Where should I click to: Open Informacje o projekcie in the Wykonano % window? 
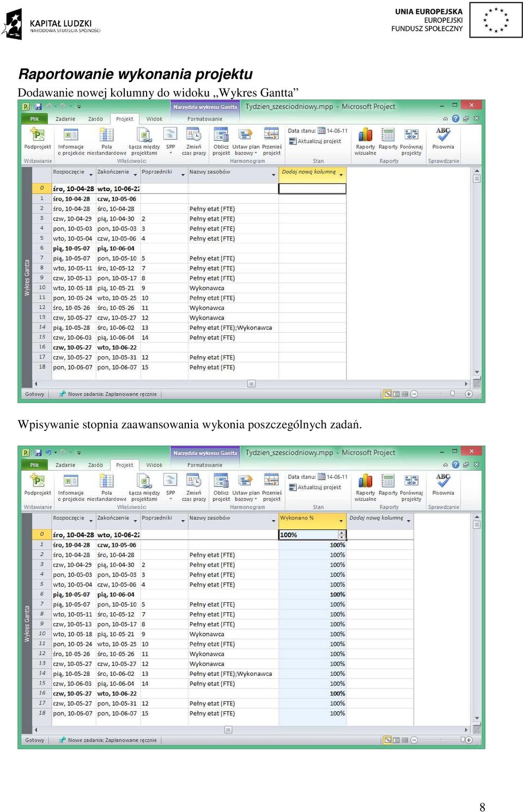point(71,487)
